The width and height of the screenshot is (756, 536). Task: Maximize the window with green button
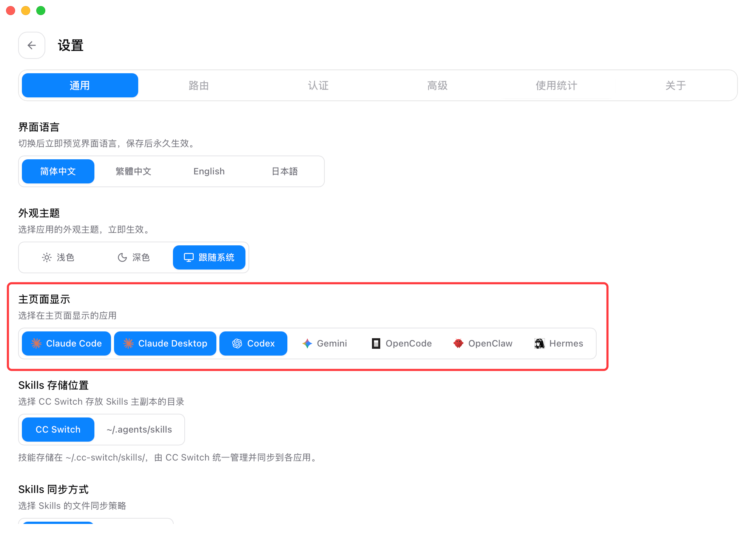(41, 11)
